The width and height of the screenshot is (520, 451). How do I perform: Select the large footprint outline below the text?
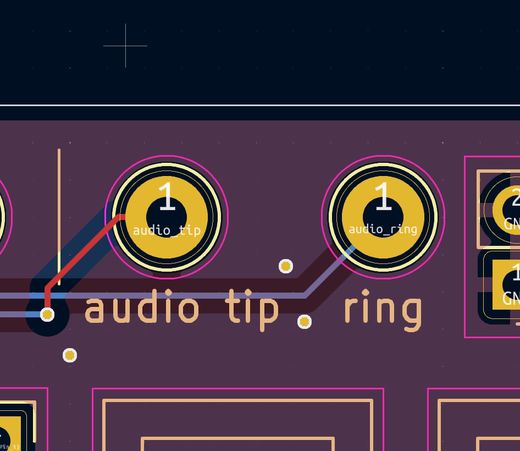(x=238, y=419)
